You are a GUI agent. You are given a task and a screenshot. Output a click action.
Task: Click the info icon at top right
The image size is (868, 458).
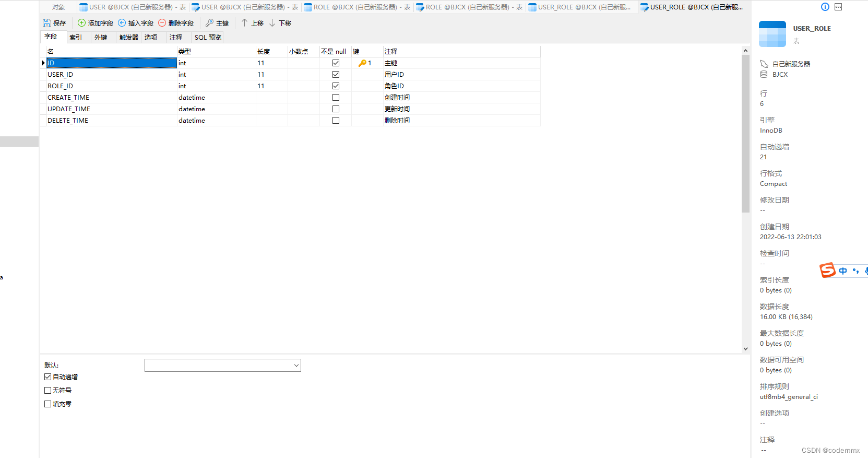click(825, 7)
